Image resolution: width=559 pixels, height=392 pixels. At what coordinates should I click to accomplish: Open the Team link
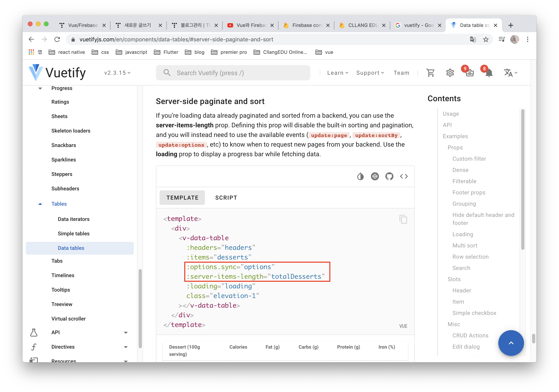[x=401, y=73]
